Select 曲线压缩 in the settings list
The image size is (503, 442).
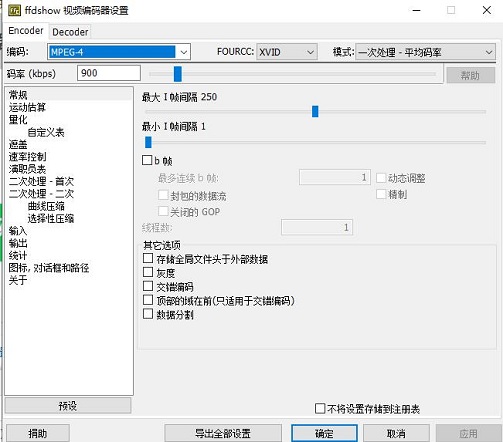(46, 206)
